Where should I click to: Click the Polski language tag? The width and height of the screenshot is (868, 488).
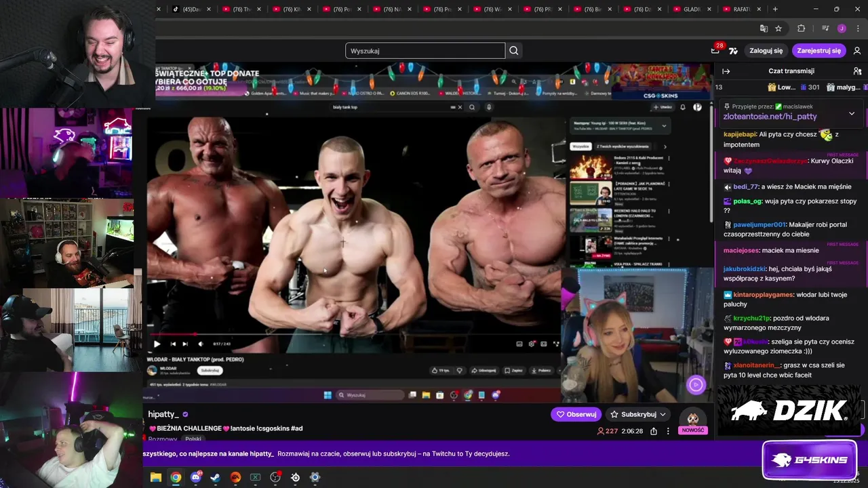(x=193, y=439)
